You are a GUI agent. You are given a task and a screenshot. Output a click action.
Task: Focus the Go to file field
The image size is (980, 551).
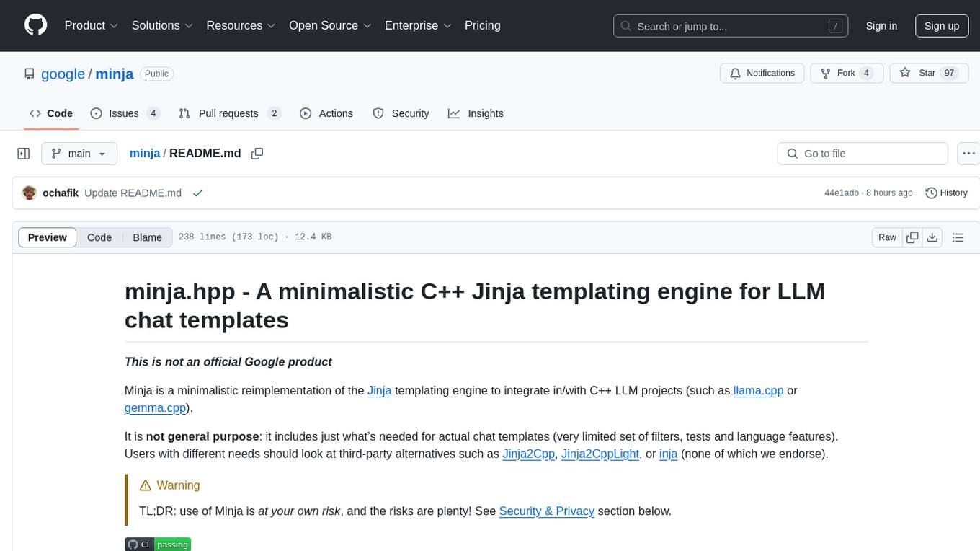coord(863,154)
